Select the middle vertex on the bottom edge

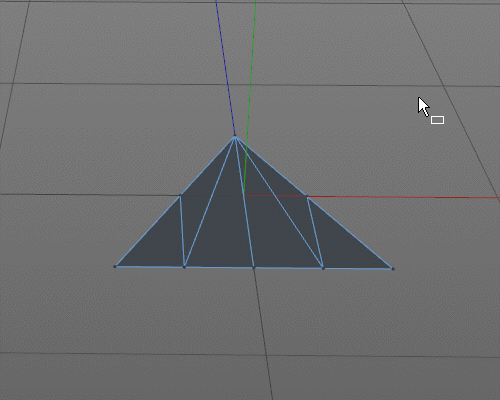(x=254, y=267)
